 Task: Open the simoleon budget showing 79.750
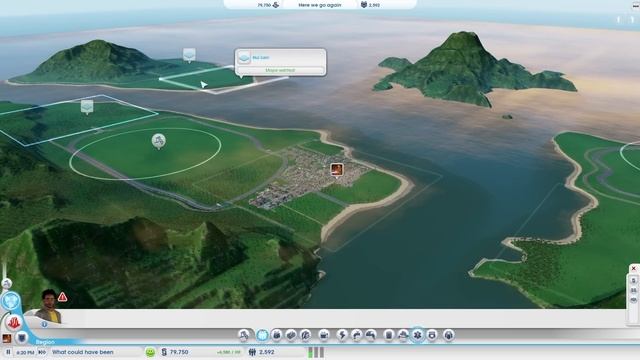175,352
